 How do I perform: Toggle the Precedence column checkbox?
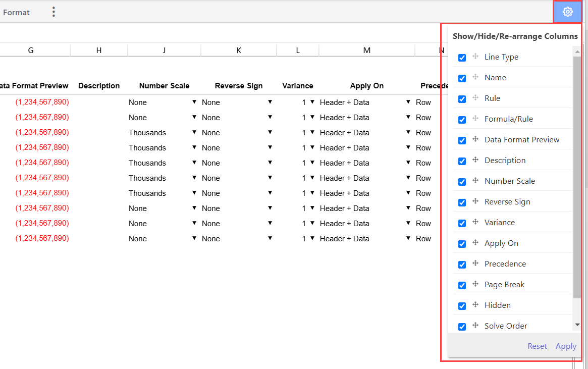click(x=462, y=265)
